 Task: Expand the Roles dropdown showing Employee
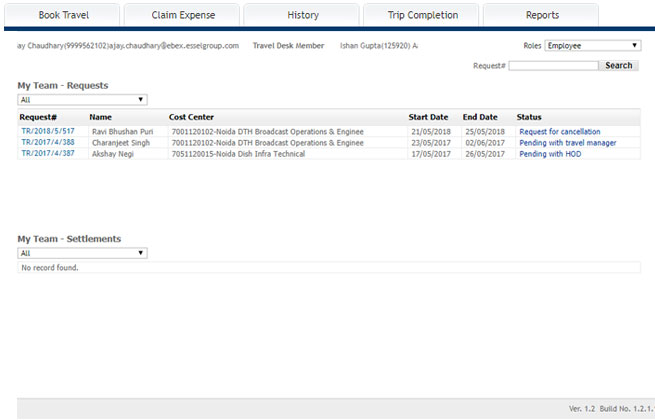click(x=593, y=46)
